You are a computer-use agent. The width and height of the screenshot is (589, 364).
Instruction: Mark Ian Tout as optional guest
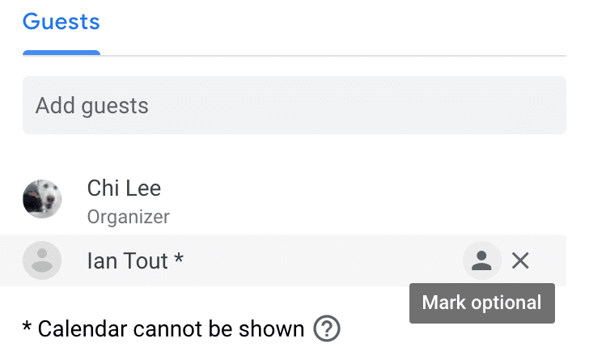point(481,260)
